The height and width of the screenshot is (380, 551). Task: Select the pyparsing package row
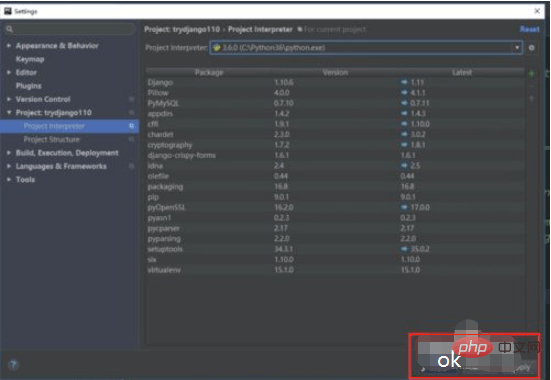coord(335,239)
